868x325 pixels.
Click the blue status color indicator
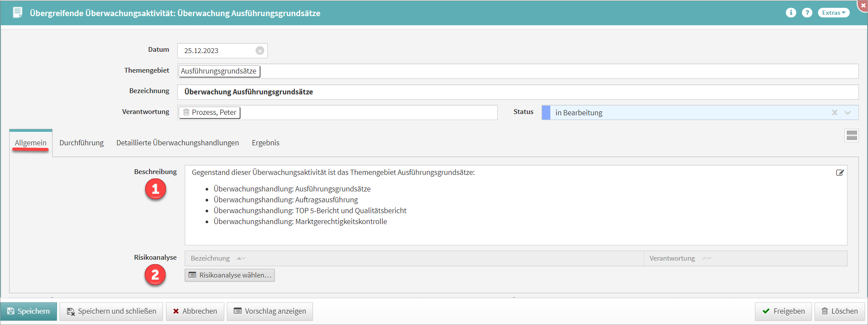546,113
